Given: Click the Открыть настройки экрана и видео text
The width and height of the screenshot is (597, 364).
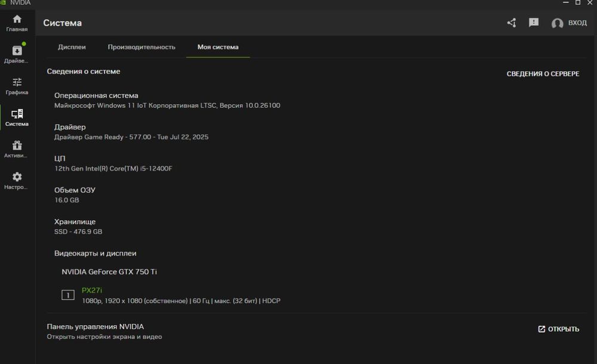Looking at the screenshot, I should (x=104, y=337).
